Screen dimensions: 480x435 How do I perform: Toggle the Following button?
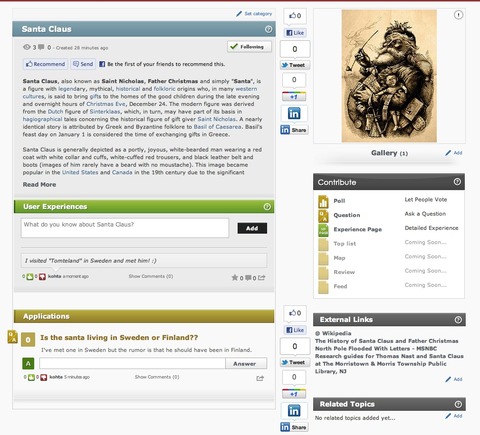click(249, 47)
